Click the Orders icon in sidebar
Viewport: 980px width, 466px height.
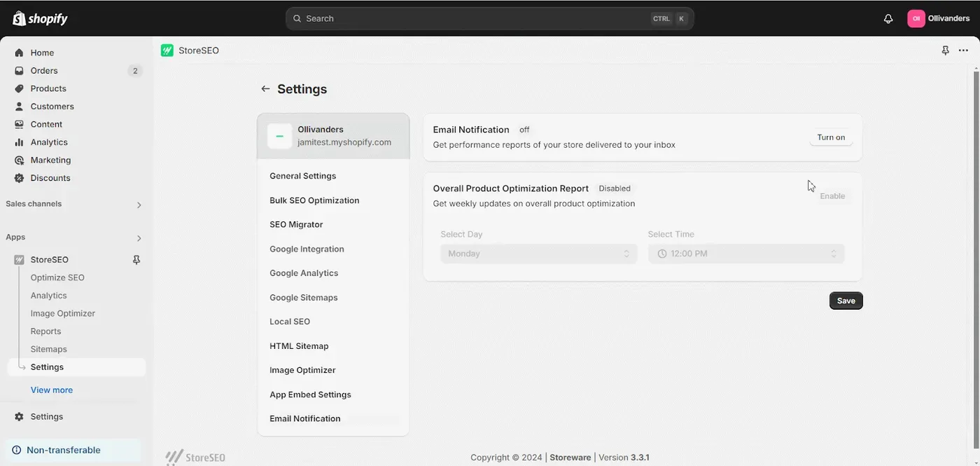click(x=19, y=71)
